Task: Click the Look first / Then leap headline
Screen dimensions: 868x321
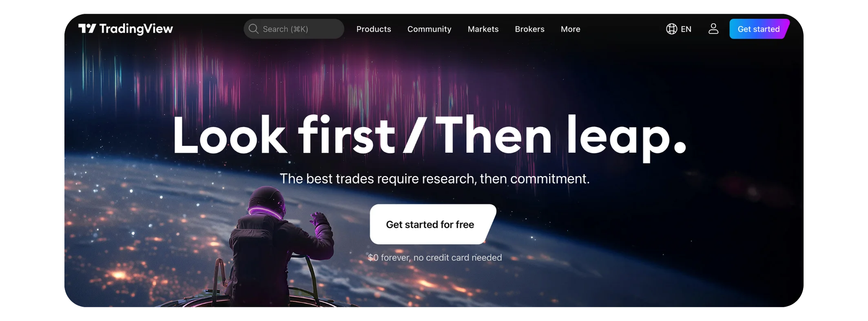Action: pyautogui.click(x=430, y=136)
